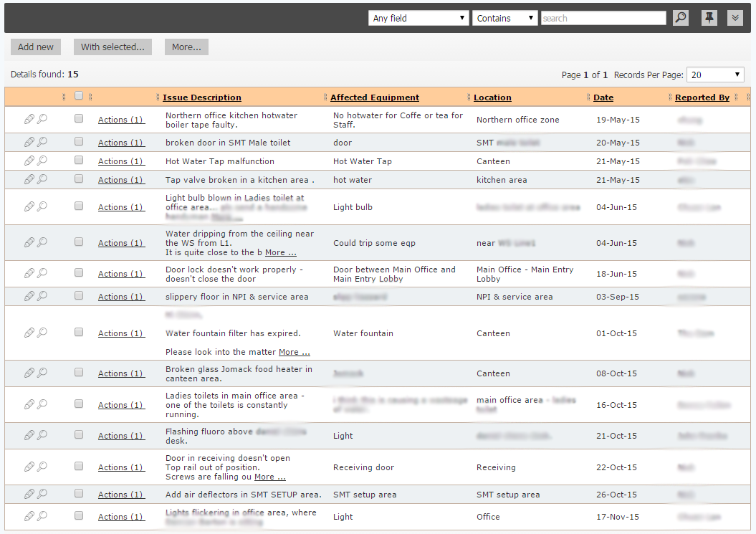This screenshot has height=534, width=756.
Task: Change the Contains filter dropdown
Action: pyautogui.click(x=504, y=18)
